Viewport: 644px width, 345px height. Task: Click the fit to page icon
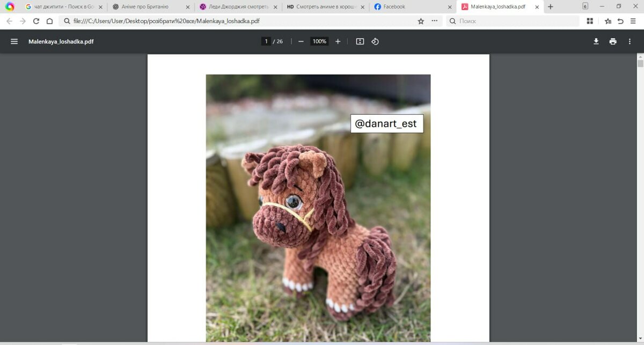[x=360, y=41]
